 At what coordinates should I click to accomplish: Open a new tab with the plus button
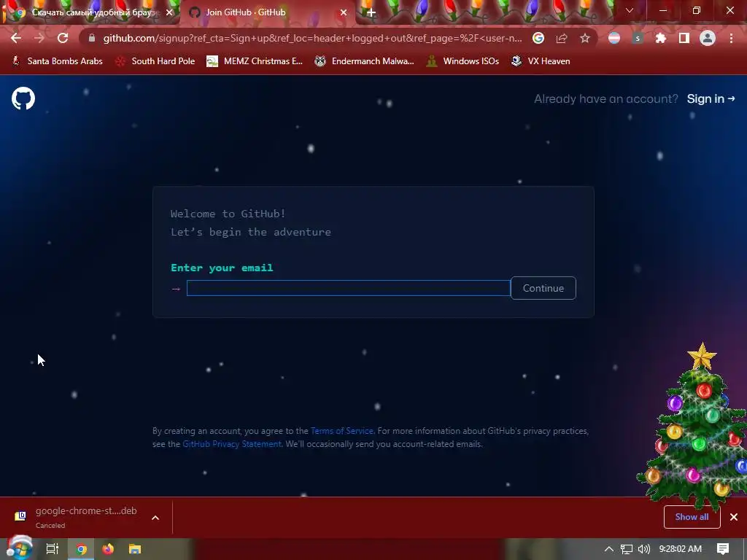(371, 12)
